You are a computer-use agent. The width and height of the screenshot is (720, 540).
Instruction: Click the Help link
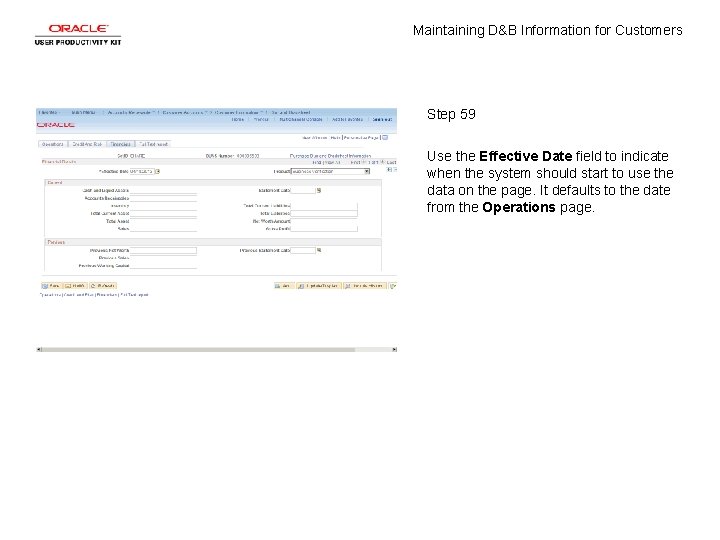coord(335,137)
